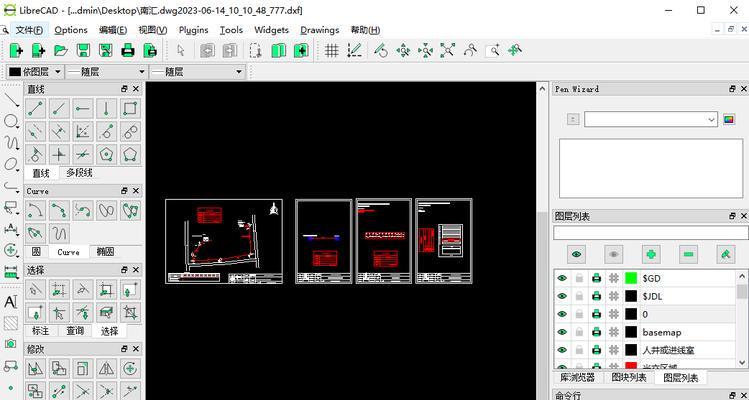
Task: Select the horizontal line tool
Action: tap(83, 108)
